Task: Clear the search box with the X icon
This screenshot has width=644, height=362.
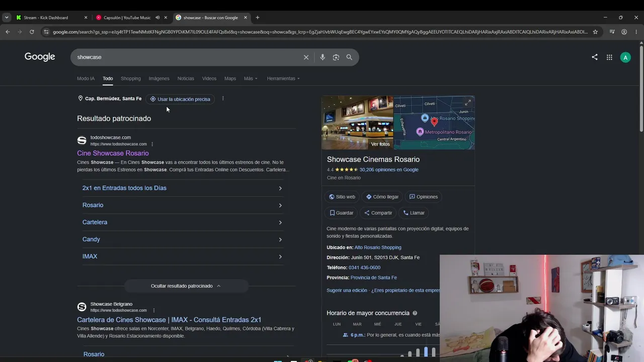Action: point(306,57)
